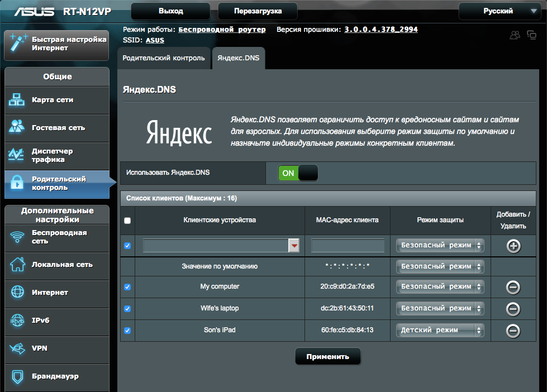
Task: Turn off the Яндекс.DNS ON switch
Action: tap(298, 173)
